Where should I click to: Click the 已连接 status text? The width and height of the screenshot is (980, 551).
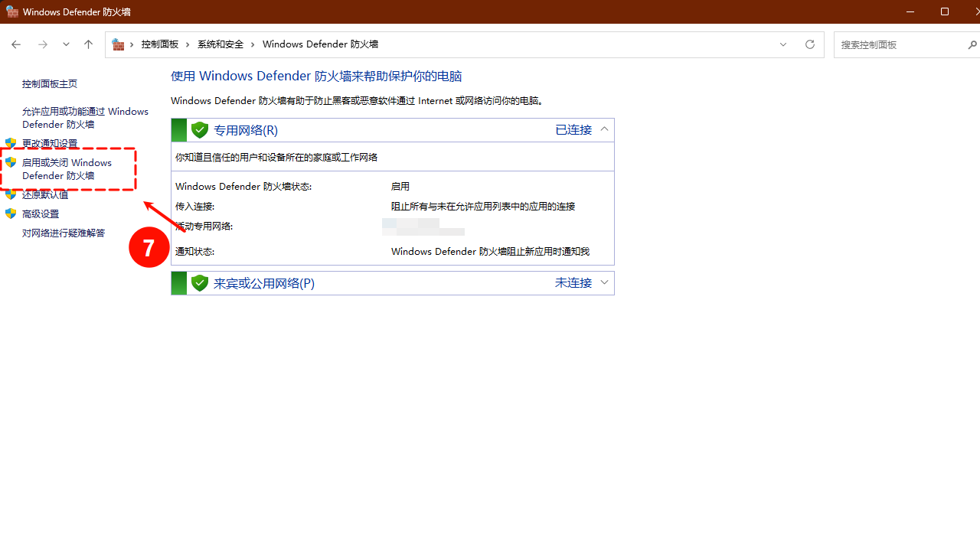pyautogui.click(x=573, y=130)
